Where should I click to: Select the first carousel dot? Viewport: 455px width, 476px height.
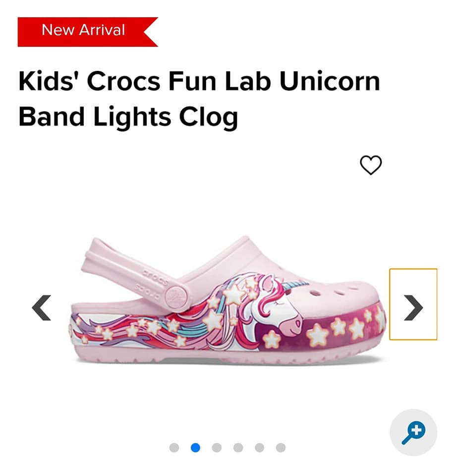coord(174,447)
